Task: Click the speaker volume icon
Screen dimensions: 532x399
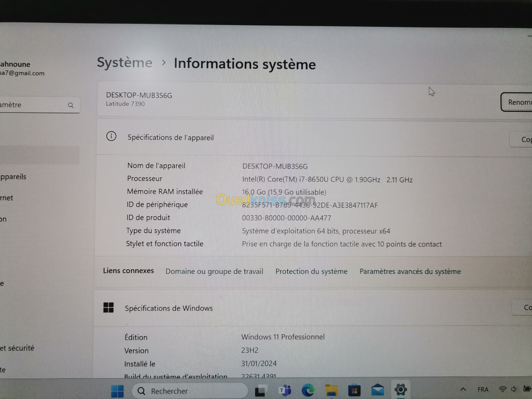Action: click(x=514, y=389)
